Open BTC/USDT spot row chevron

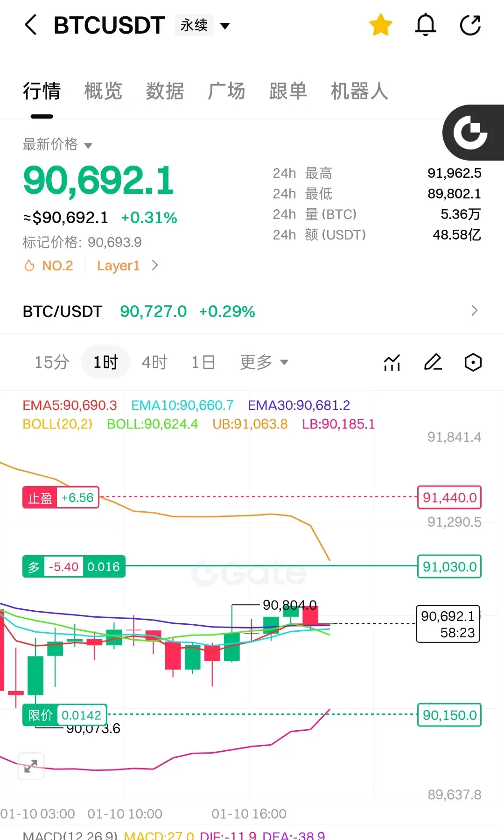475,311
